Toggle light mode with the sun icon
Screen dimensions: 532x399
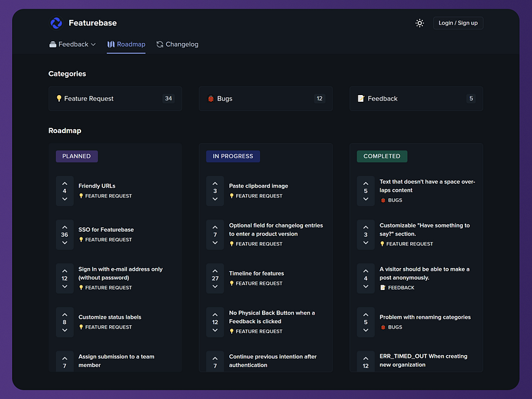tap(419, 23)
